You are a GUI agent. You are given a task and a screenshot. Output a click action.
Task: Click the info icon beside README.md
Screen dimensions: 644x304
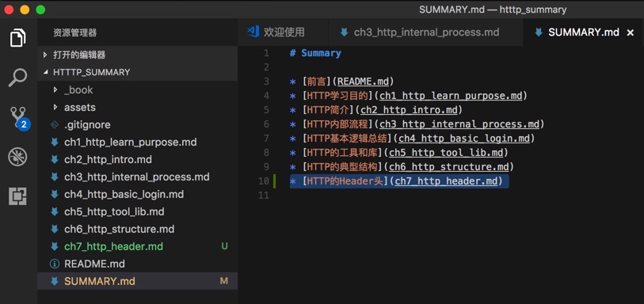coord(54,264)
